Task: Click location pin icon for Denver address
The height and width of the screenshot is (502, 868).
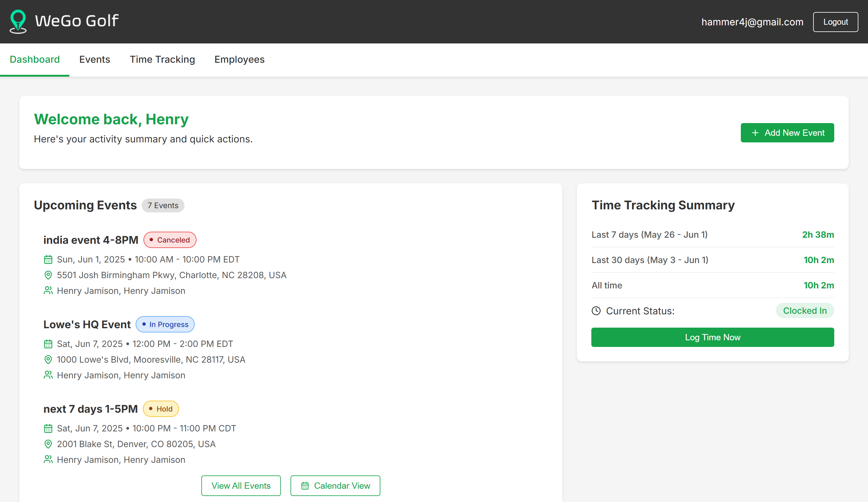Action: click(48, 444)
